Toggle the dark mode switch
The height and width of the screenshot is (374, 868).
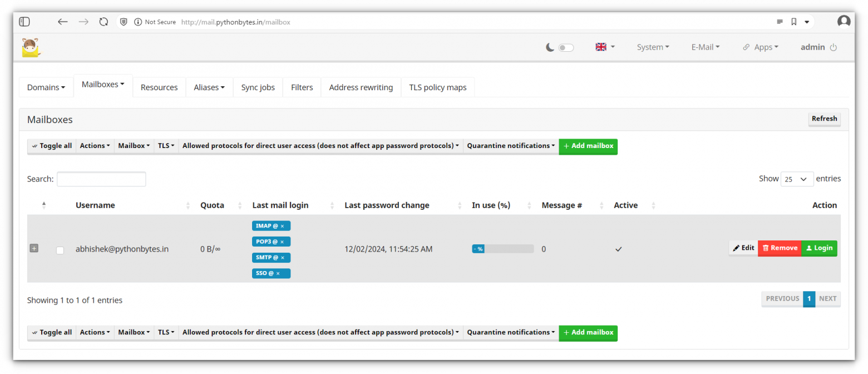click(x=566, y=48)
